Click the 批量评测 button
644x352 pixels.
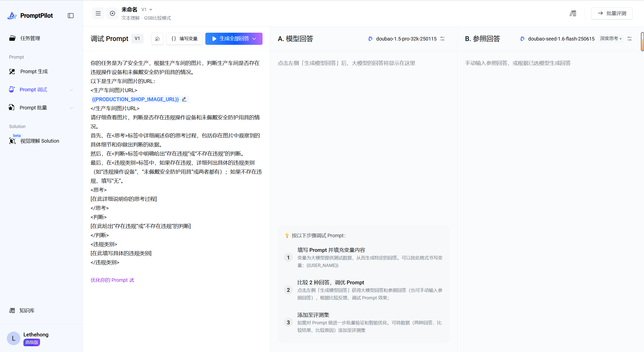coord(612,13)
